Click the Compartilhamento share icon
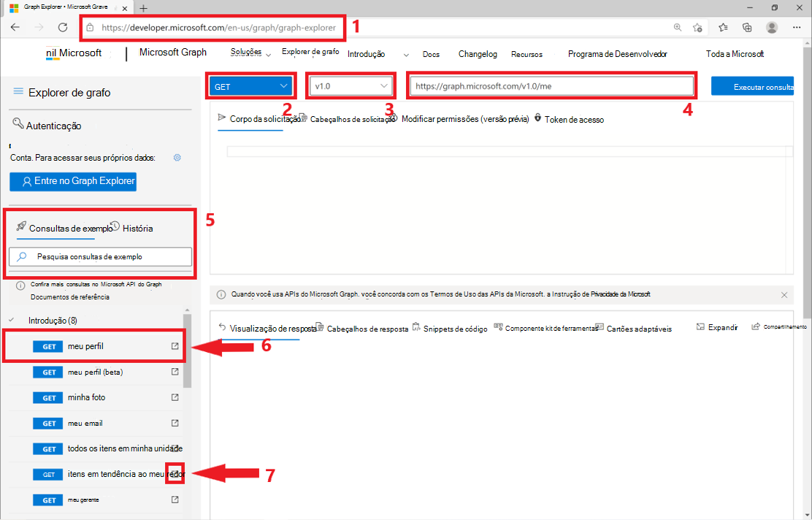This screenshot has height=520, width=812. click(757, 326)
